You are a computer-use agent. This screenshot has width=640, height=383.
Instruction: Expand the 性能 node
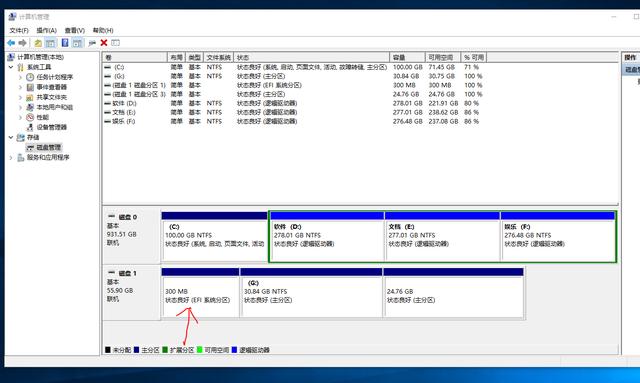[x=20, y=117]
